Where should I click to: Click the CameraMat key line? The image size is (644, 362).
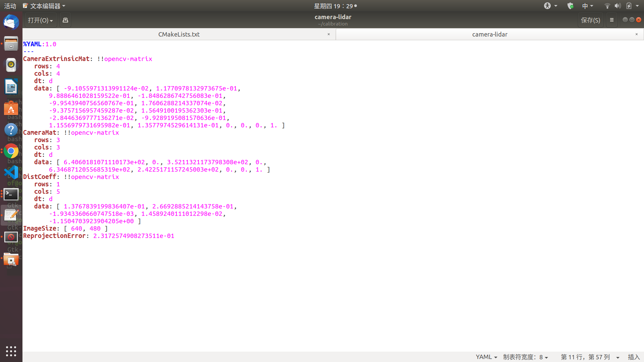[x=71, y=132]
